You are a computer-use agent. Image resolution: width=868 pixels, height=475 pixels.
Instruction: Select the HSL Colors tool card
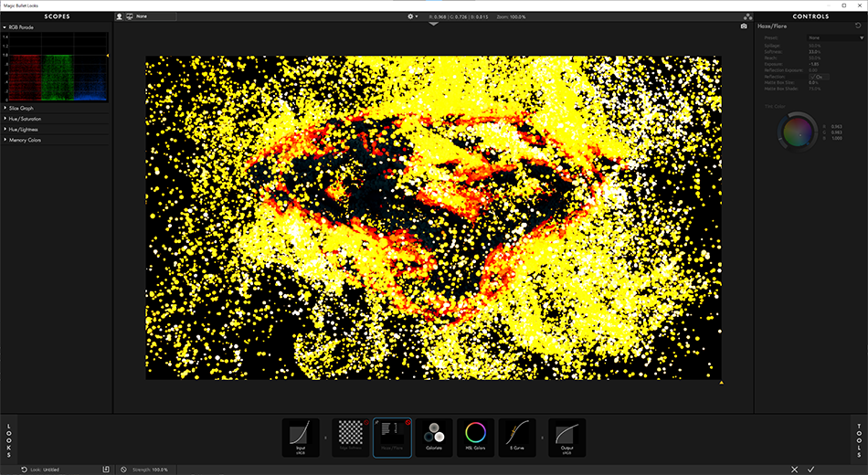pos(475,438)
